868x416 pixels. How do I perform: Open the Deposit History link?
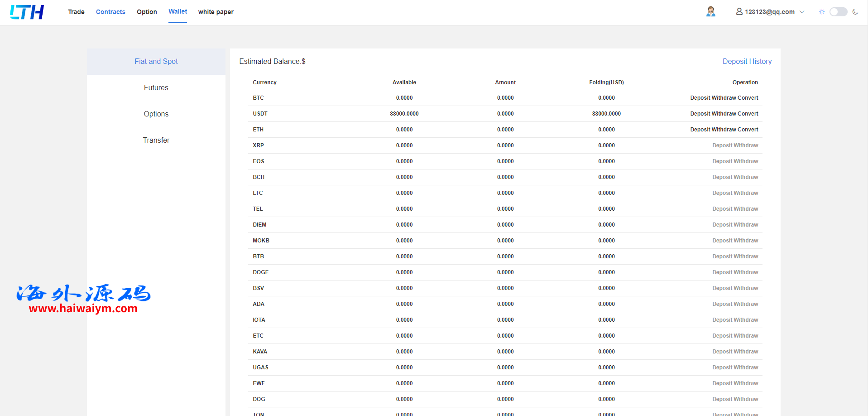pos(747,61)
